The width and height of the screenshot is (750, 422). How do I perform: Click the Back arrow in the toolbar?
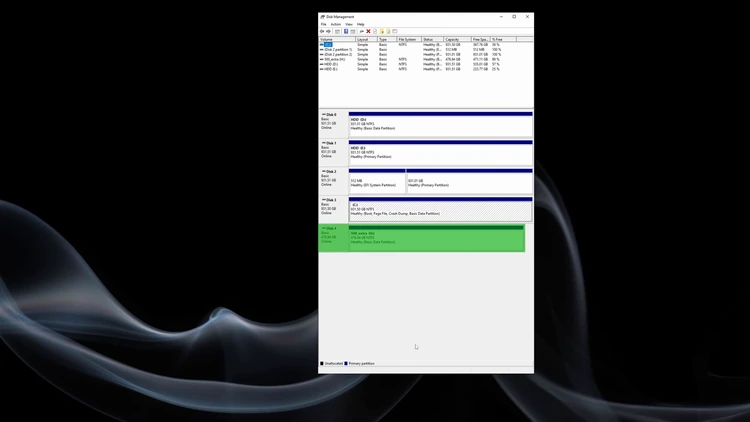[x=322, y=31]
